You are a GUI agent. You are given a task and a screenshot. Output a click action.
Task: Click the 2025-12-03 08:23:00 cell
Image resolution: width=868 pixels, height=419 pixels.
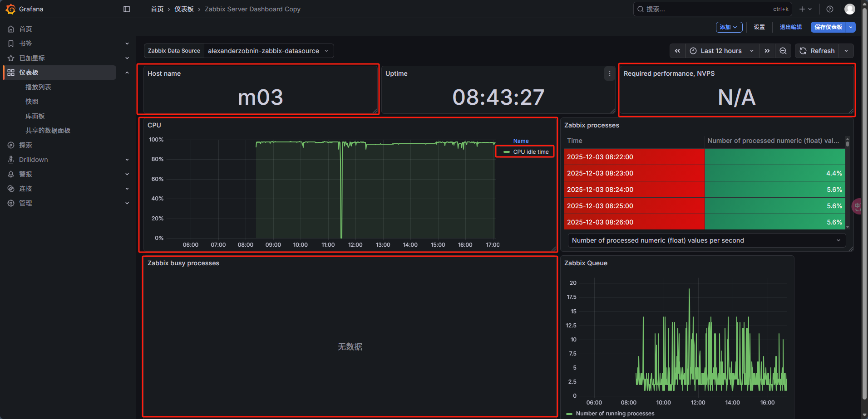634,173
